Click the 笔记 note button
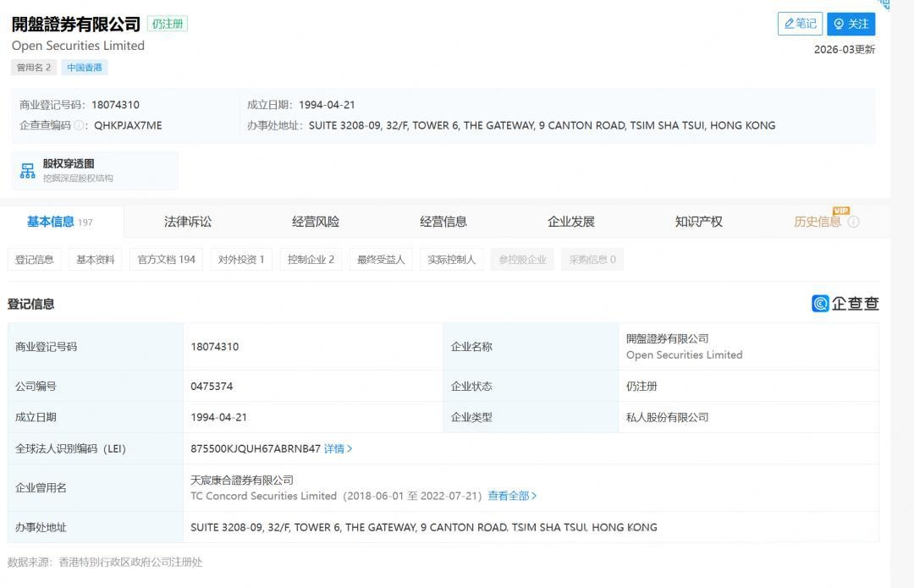Screen dimensions: 914x588 tap(800, 24)
